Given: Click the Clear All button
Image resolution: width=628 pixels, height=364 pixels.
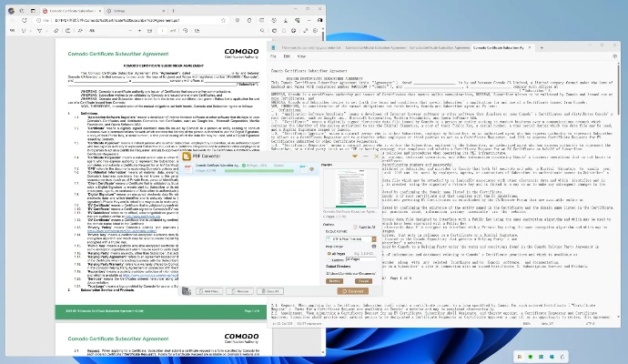Looking at the screenshot, I should pyautogui.click(x=269, y=291).
